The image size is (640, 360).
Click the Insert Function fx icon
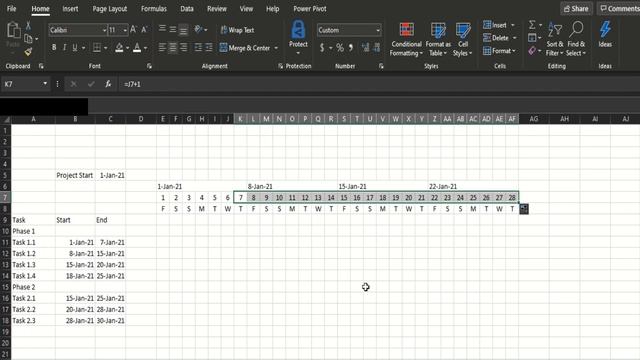pos(108,84)
